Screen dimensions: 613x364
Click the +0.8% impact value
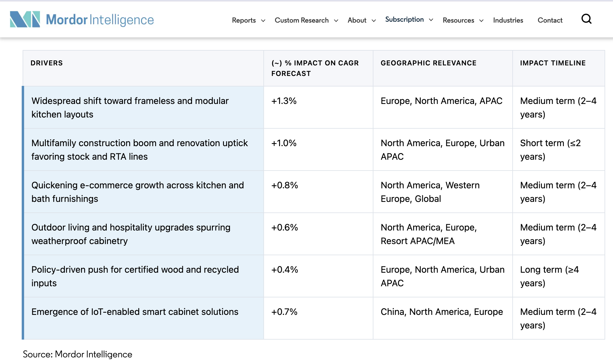click(x=284, y=185)
